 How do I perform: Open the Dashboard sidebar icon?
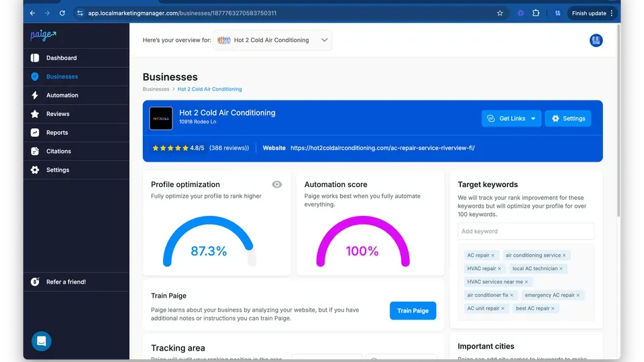(35, 58)
